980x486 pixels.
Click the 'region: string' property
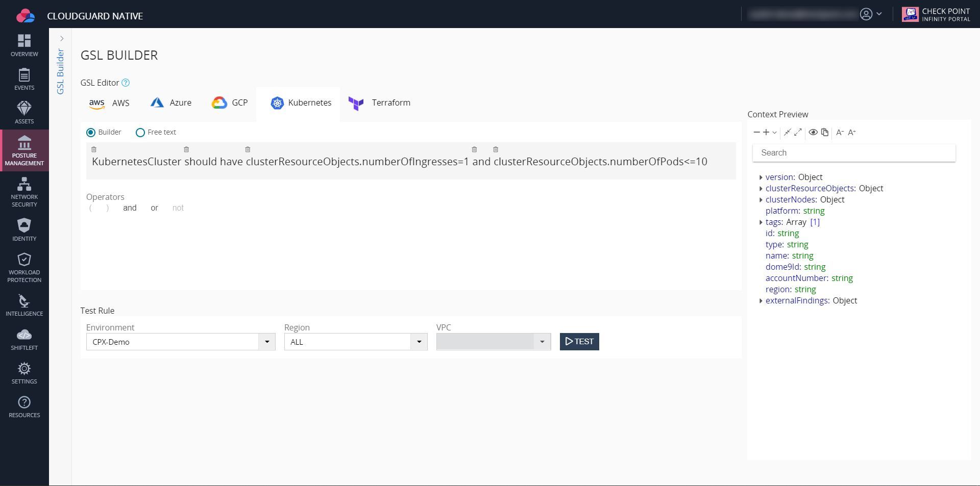(791, 290)
